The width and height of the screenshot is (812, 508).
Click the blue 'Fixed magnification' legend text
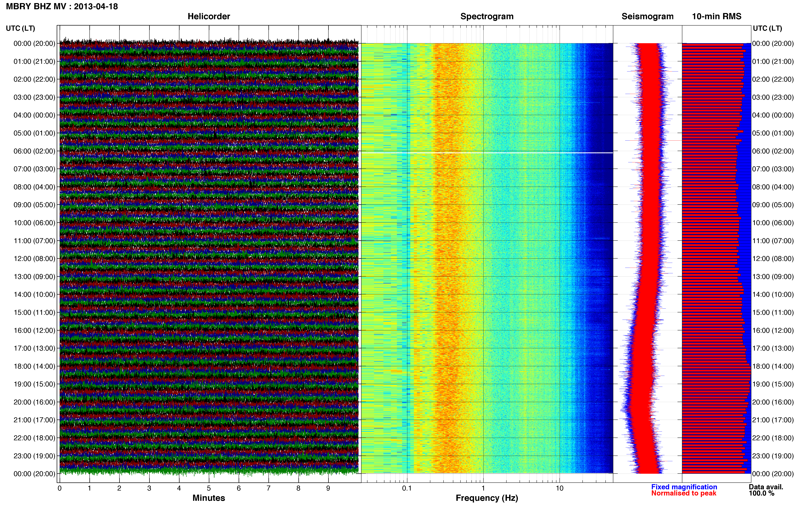click(684, 487)
